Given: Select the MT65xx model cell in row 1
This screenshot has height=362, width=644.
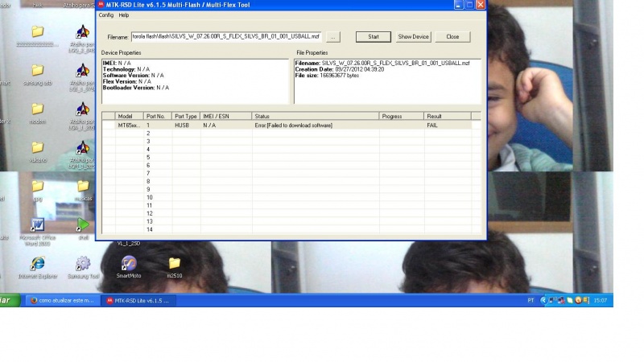Looking at the screenshot, I should tap(129, 125).
